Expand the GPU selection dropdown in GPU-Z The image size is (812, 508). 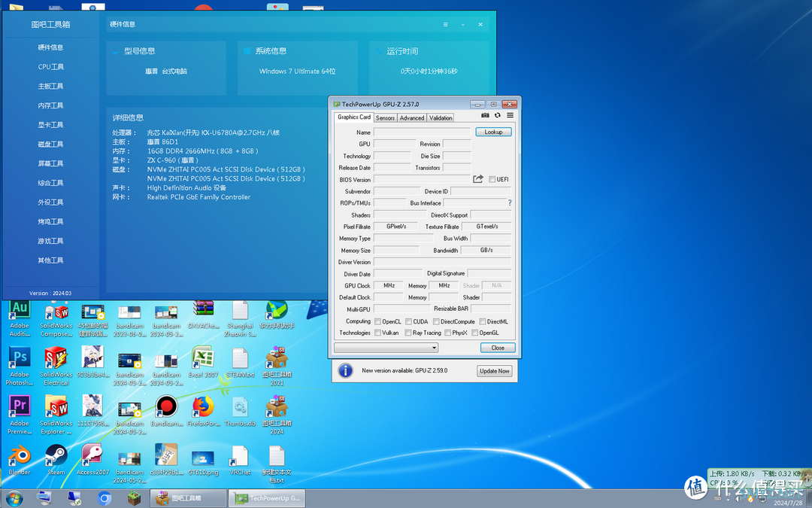click(x=386, y=347)
